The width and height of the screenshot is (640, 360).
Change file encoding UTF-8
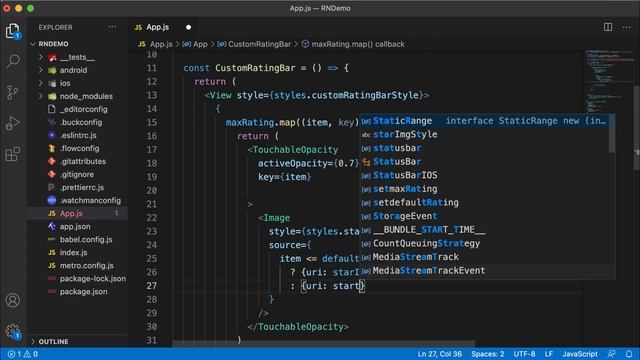click(524, 354)
